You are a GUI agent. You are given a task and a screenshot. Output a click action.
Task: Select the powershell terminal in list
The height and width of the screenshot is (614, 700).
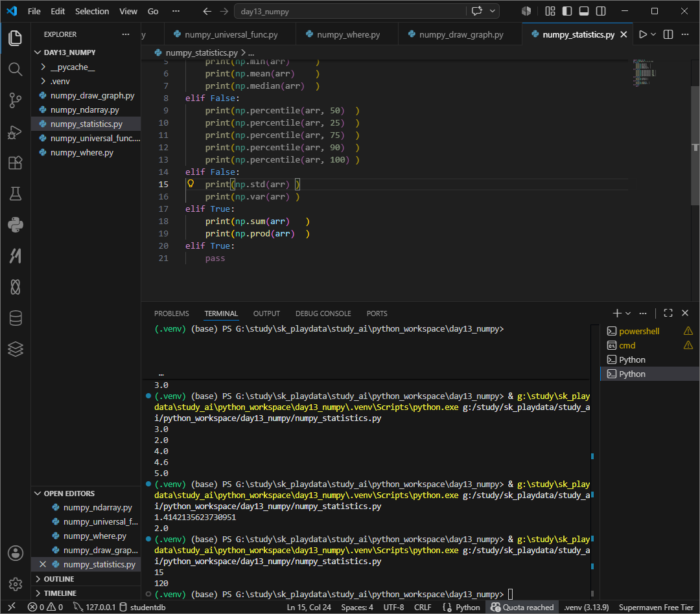click(650, 331)
